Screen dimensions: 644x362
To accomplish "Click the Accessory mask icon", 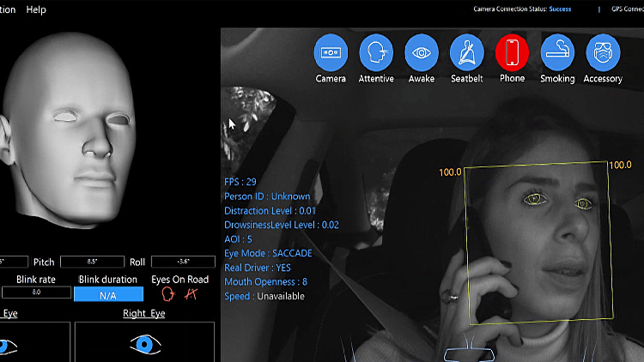I will click(x=603, y=52).
